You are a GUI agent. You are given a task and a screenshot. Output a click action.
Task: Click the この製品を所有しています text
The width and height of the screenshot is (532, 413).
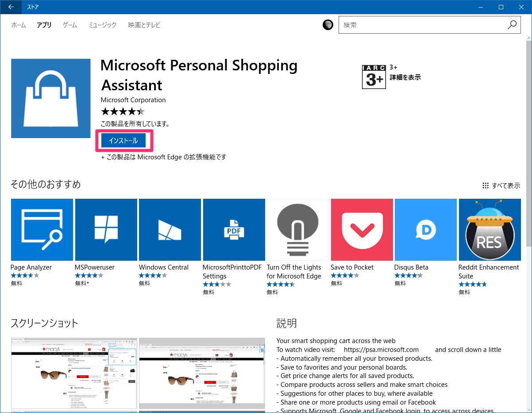pos(135,124)
